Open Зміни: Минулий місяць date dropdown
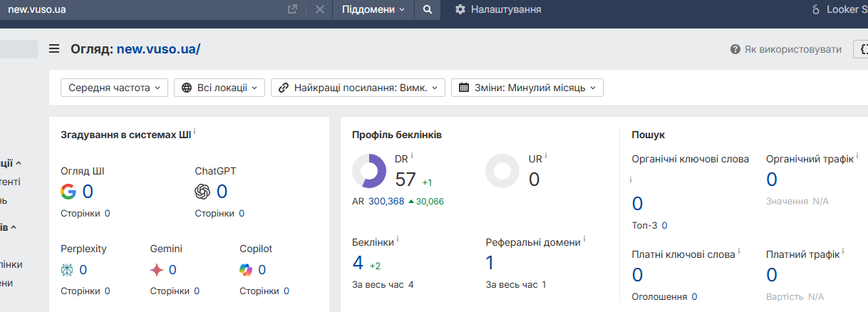This screenshot has height=312, width=868. pos(527,88)
